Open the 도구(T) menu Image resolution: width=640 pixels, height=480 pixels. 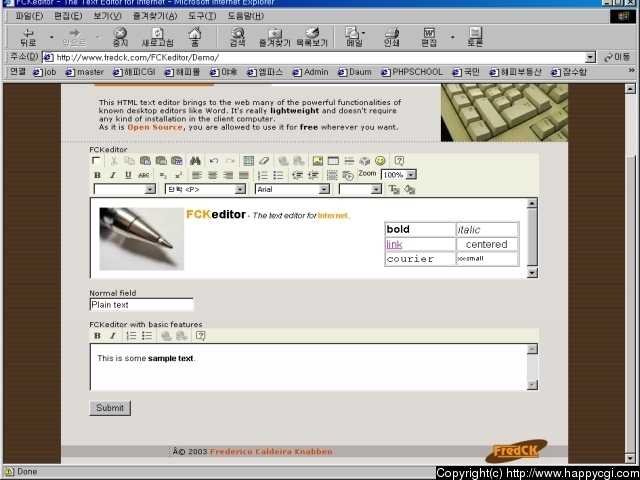pos(202,16)
